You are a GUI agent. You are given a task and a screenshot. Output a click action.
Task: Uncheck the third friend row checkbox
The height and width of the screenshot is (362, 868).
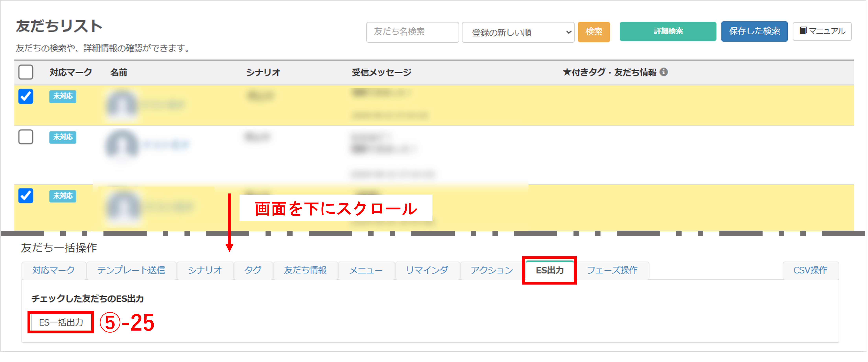coord(26,196)
